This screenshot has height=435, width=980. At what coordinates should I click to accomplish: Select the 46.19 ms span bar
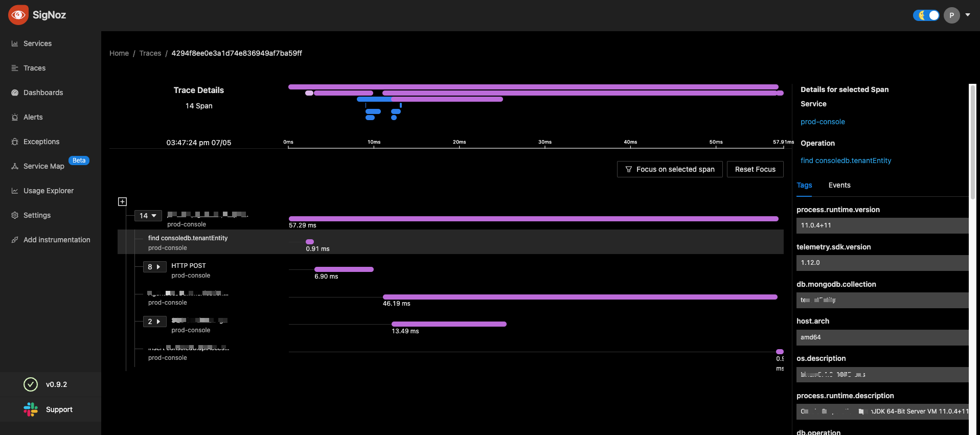(580, 297)
